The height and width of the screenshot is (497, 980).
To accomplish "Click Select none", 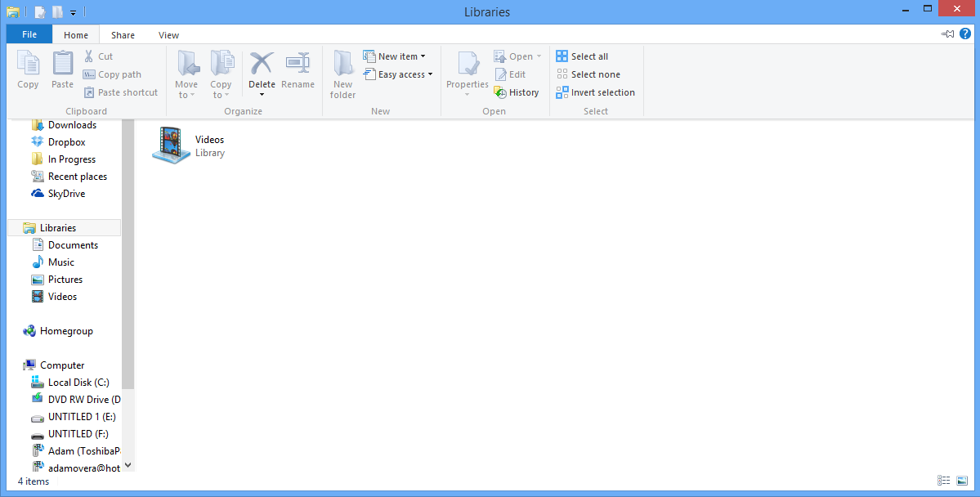I will pyautogui.click(x=588, y=74).
